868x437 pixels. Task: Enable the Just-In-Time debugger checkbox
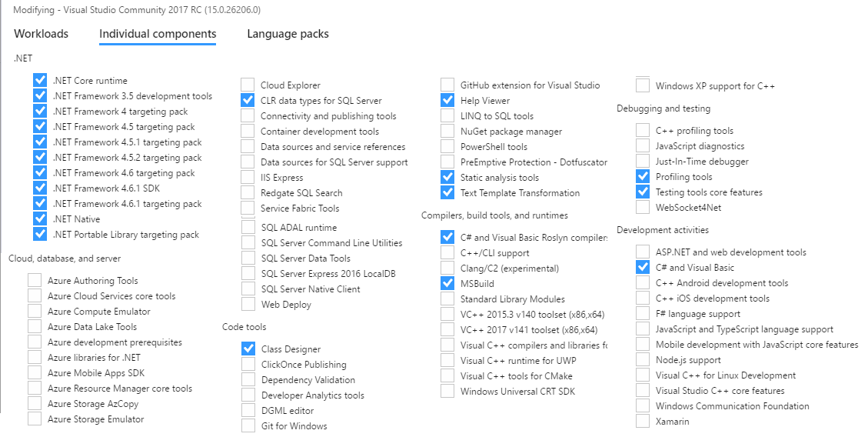point(643,161)
